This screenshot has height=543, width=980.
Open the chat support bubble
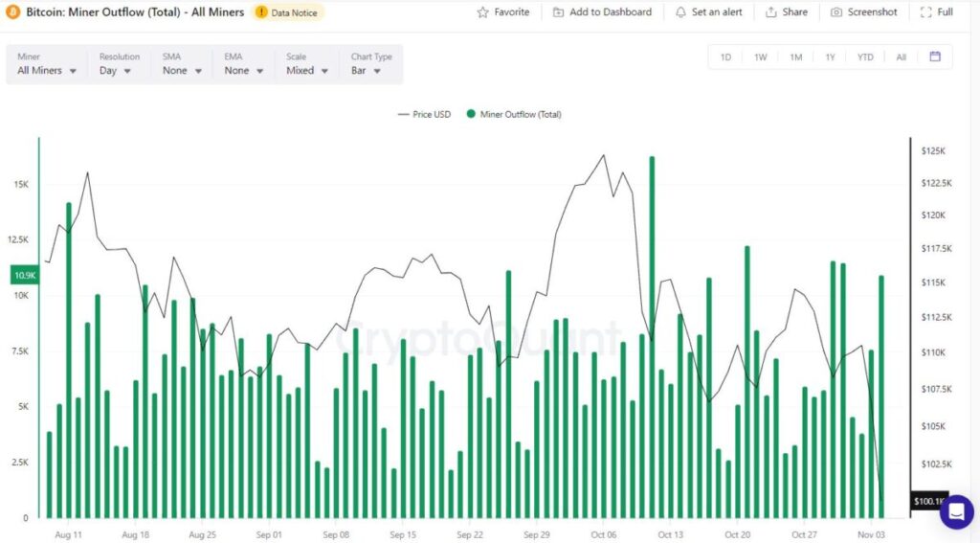tap(956, 511)
